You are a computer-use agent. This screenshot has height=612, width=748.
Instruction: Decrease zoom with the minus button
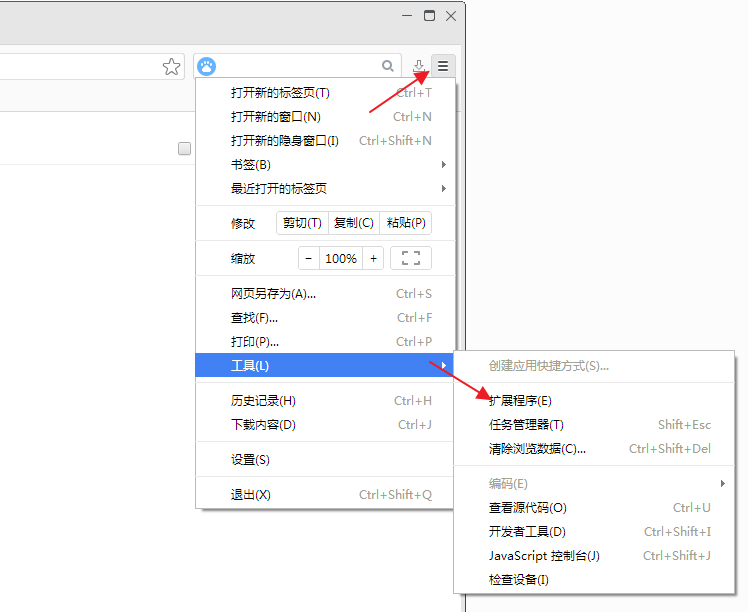[x=309, y=258]
